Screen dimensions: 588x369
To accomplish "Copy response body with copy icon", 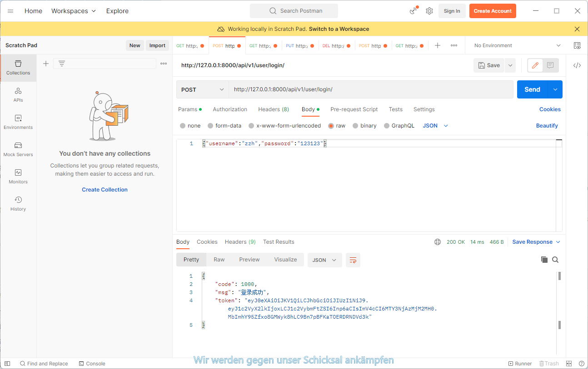I will (544, 260).
